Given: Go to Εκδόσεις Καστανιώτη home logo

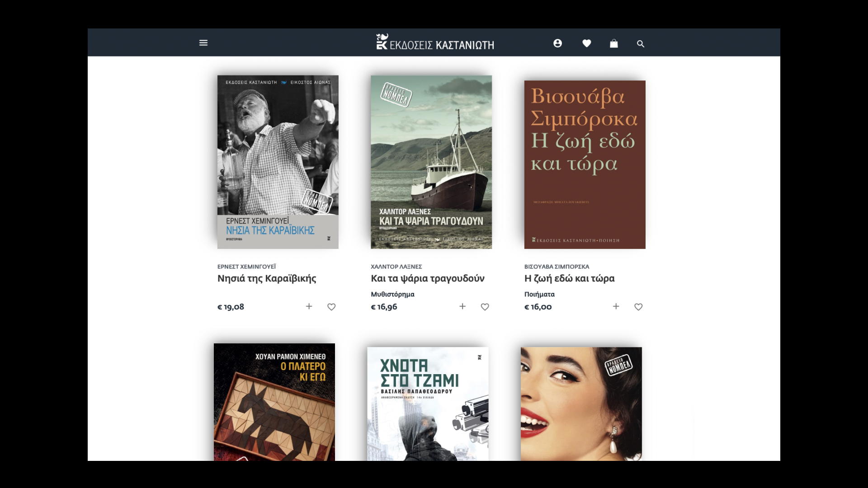Looking at the screenshot, I should click(x=435, y=42).
